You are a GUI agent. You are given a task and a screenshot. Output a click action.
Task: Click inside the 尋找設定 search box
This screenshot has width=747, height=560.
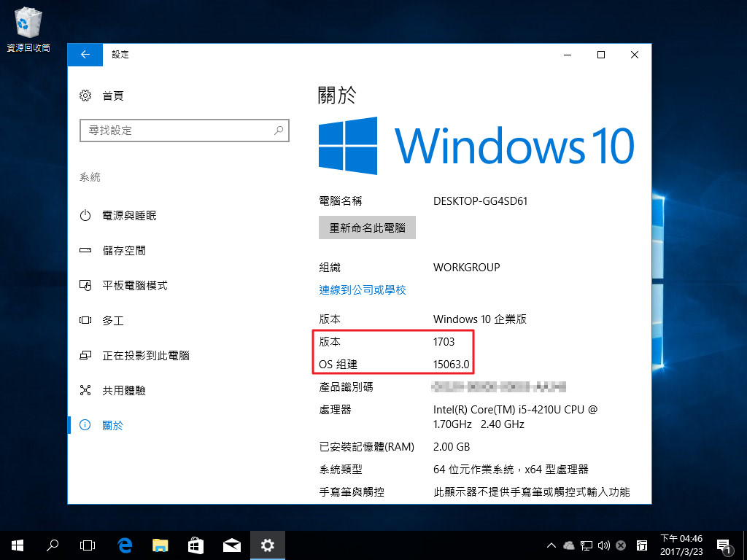175,131
